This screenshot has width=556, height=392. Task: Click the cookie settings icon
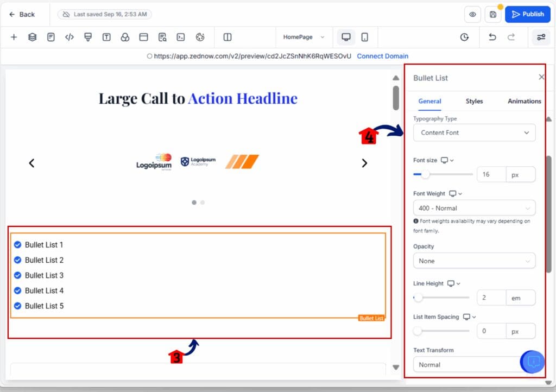(200, 37)
